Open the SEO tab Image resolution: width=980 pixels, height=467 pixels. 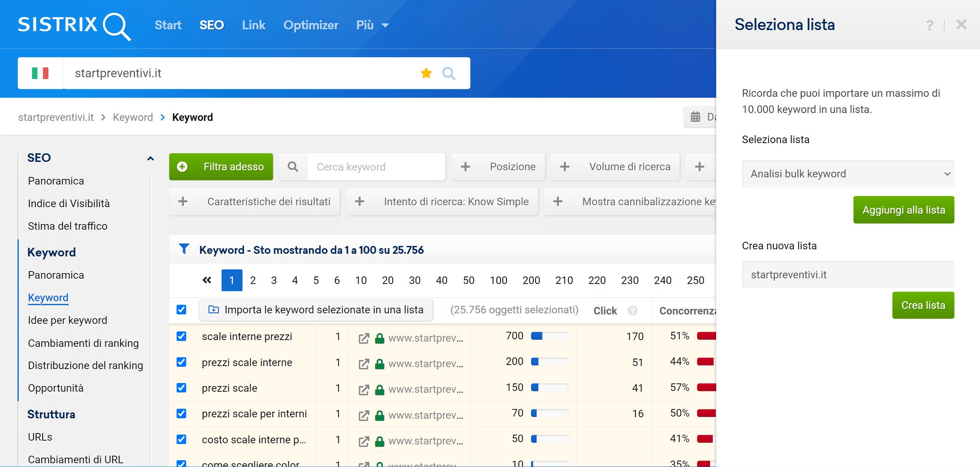[211, 25]
